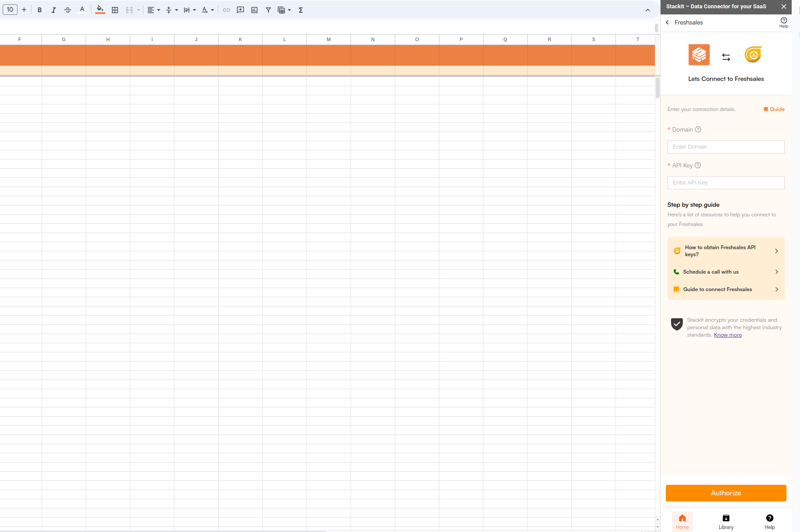Insert a comment
800x532 pixels.
240,10
